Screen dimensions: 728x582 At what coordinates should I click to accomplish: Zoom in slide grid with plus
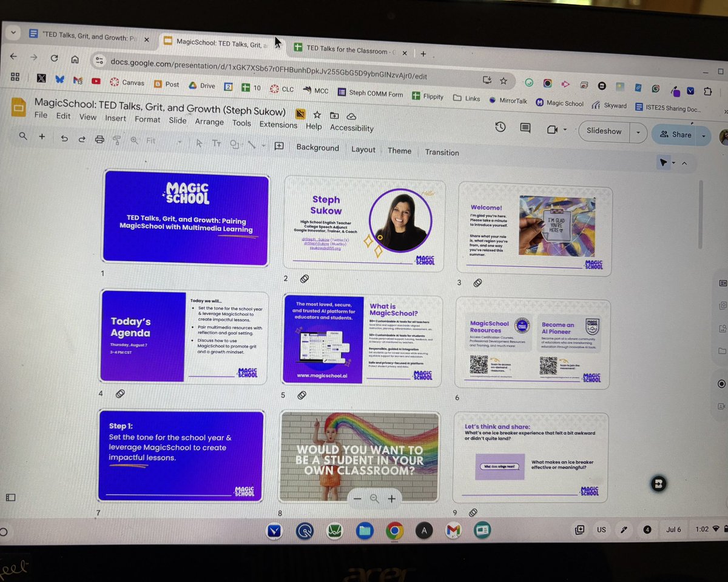point(391,499)
